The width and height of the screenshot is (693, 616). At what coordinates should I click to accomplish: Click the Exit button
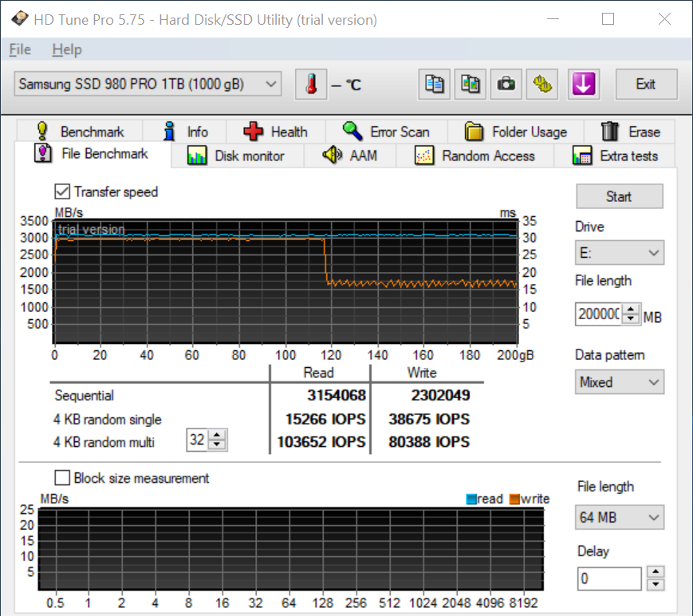coord(646,84)
